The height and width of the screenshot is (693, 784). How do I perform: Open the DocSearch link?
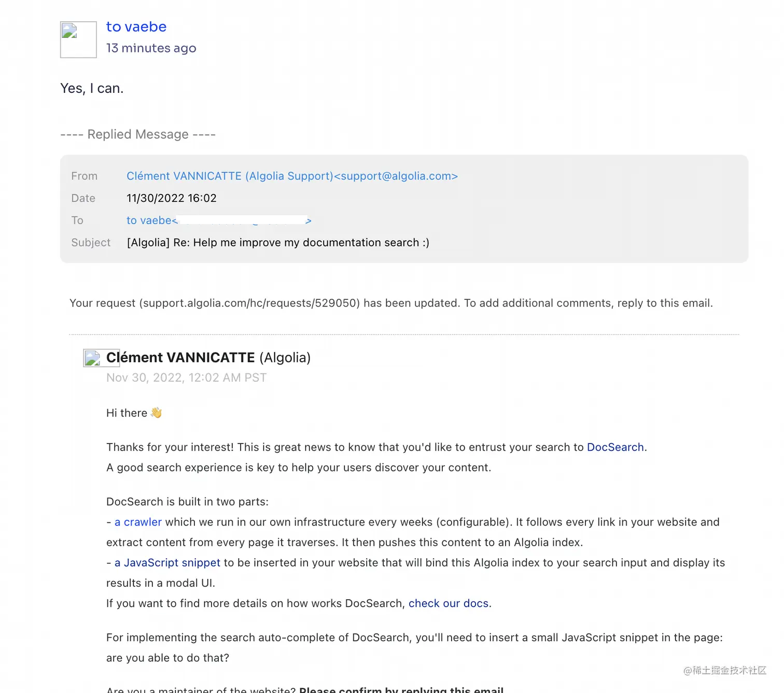tap(615, 447)
